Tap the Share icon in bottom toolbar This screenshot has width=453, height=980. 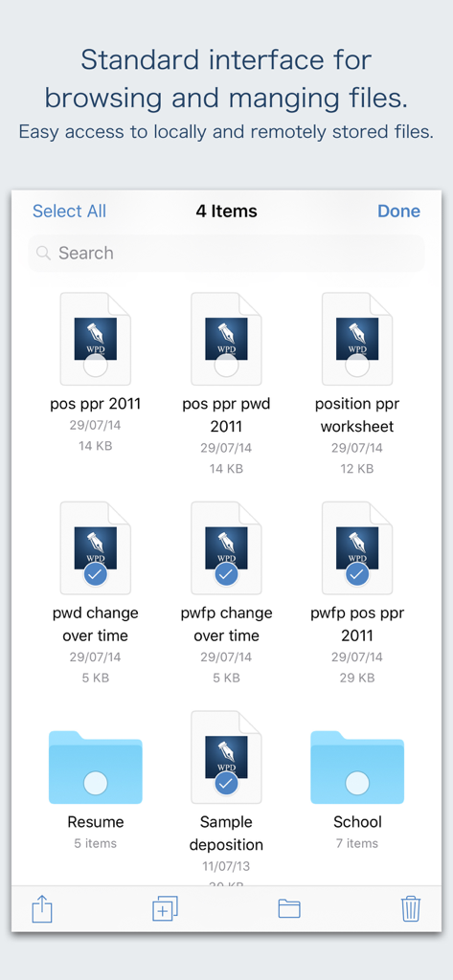42,909
